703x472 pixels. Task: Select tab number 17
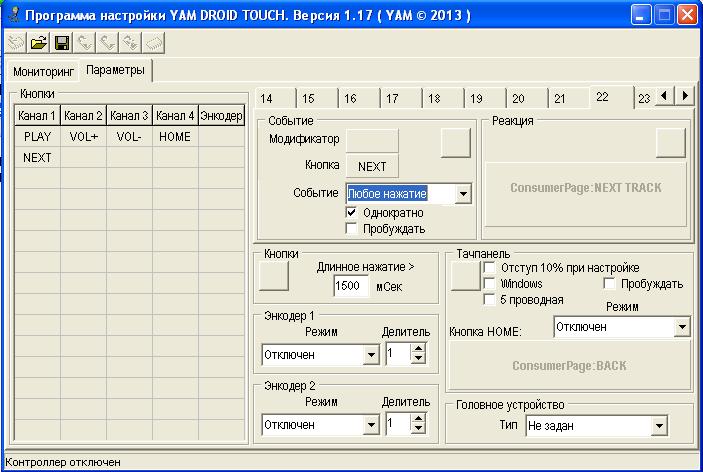point(393,98)
